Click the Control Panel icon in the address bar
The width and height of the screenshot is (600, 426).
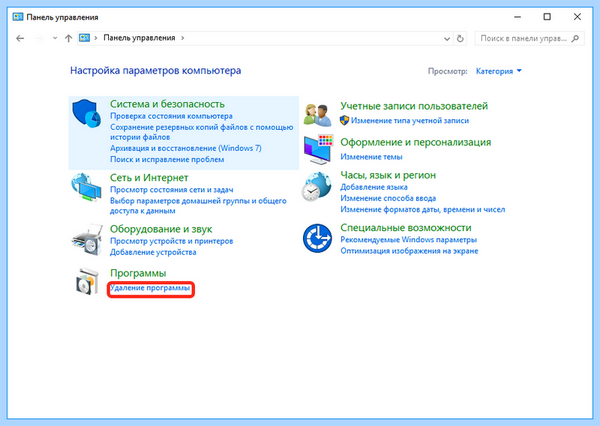pos(84,38)
